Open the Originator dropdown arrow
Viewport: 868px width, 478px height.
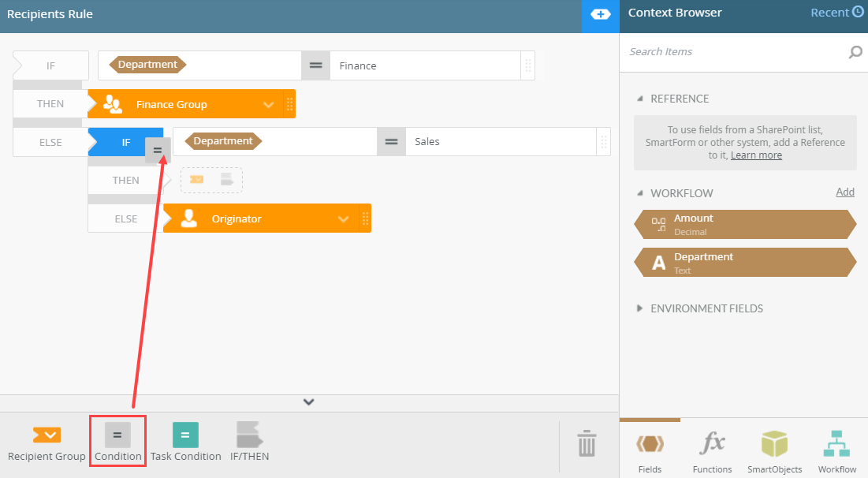point(344,219)
